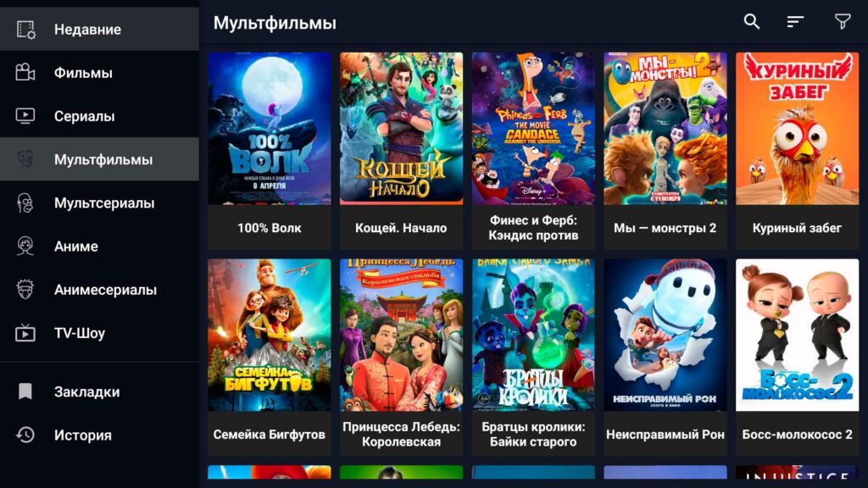
Task: Open the Босс-молокосос 2 poster
Action: tap(797, 335)
